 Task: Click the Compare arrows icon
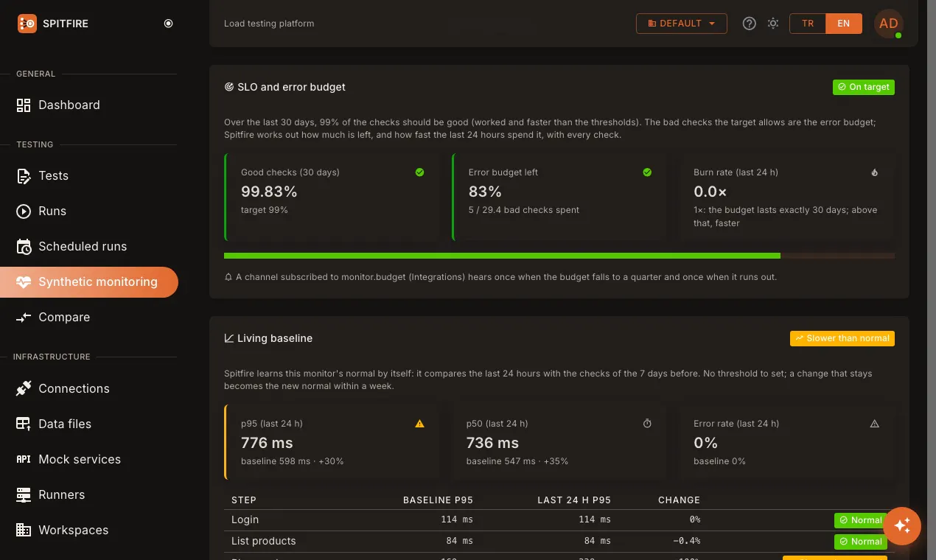(x=24, y=318)
